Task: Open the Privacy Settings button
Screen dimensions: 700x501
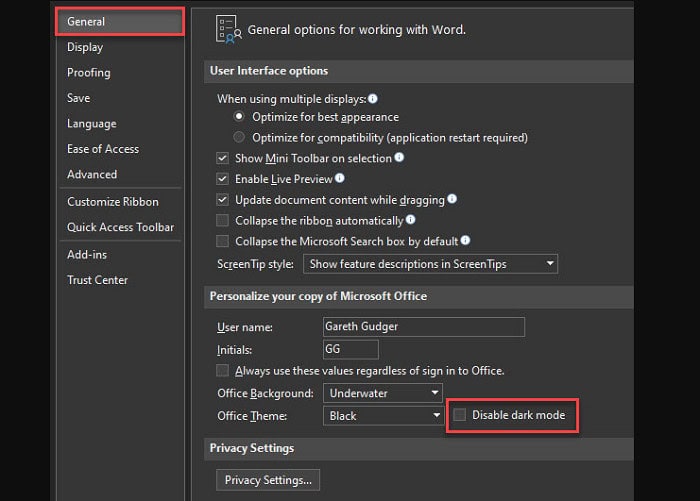Action: [x=268, y=480]
